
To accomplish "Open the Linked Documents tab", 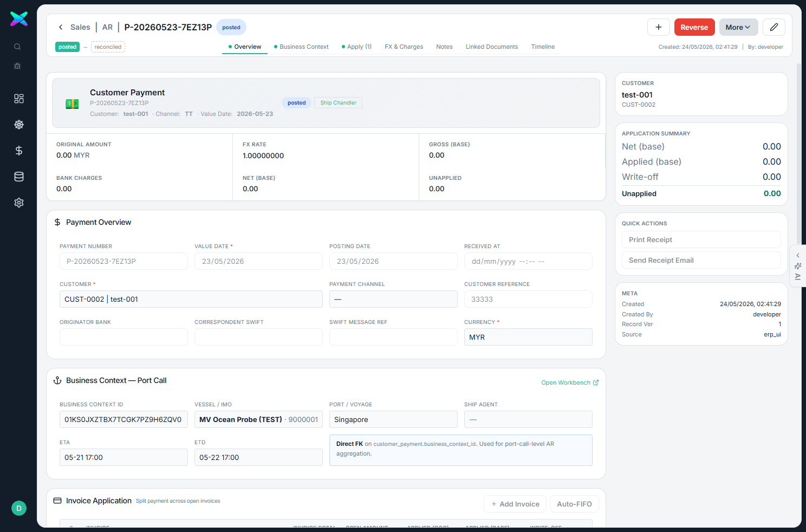I will (x=492, y=47).
